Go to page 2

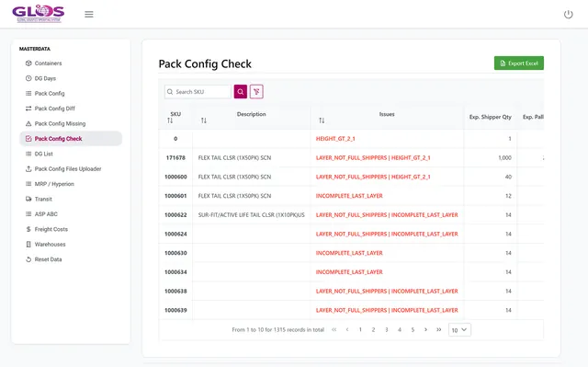[373, 329]
